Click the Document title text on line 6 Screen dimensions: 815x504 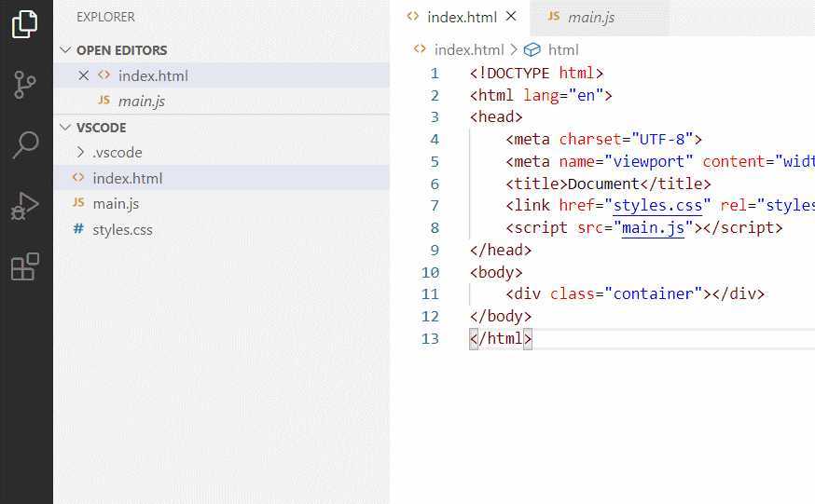pos(603,184)
